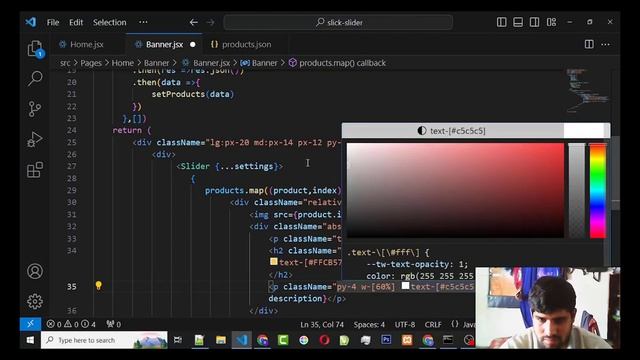The image size is (640, 360).
Task: Click the UTF-8 encoding status
Action: click(404, 324)
